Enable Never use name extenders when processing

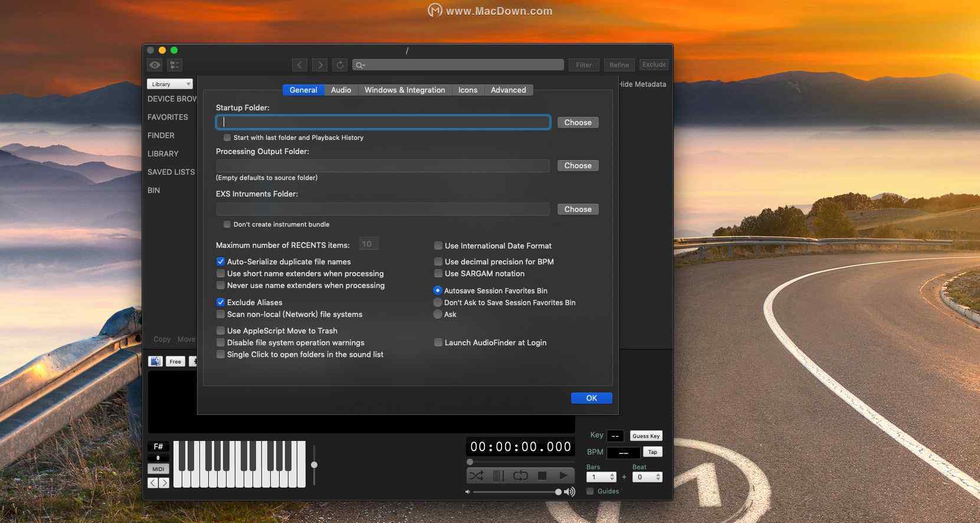(221, 285)
